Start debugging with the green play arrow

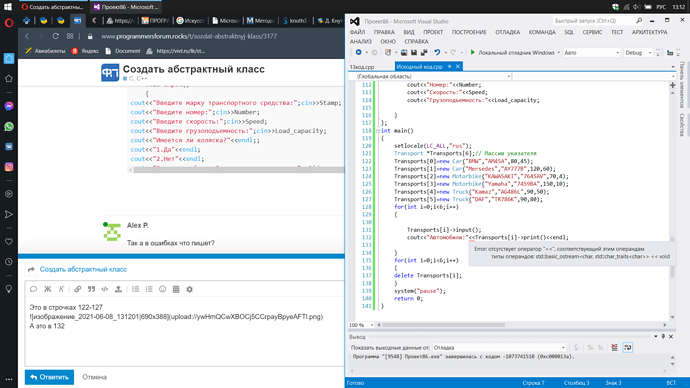point(473,52)
